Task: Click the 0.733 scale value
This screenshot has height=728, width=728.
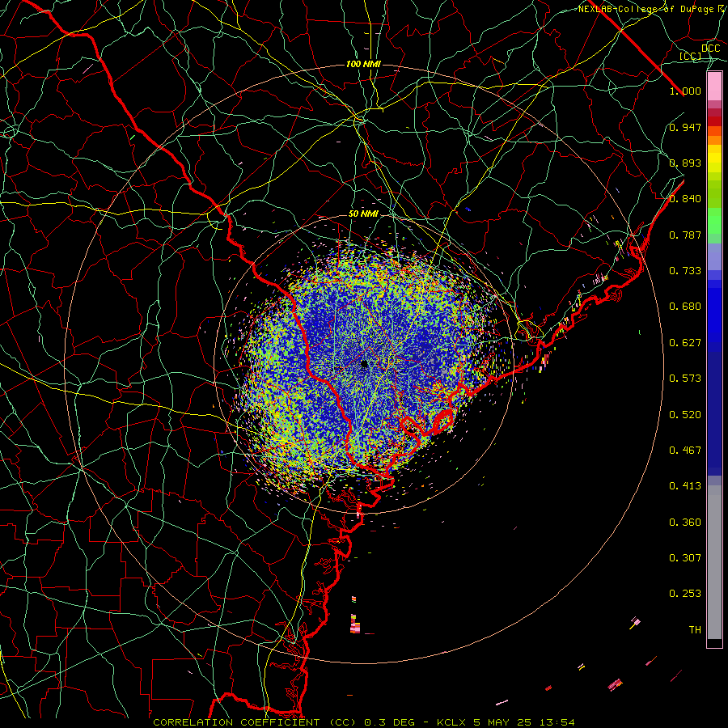Action: [x=685, y=271]
